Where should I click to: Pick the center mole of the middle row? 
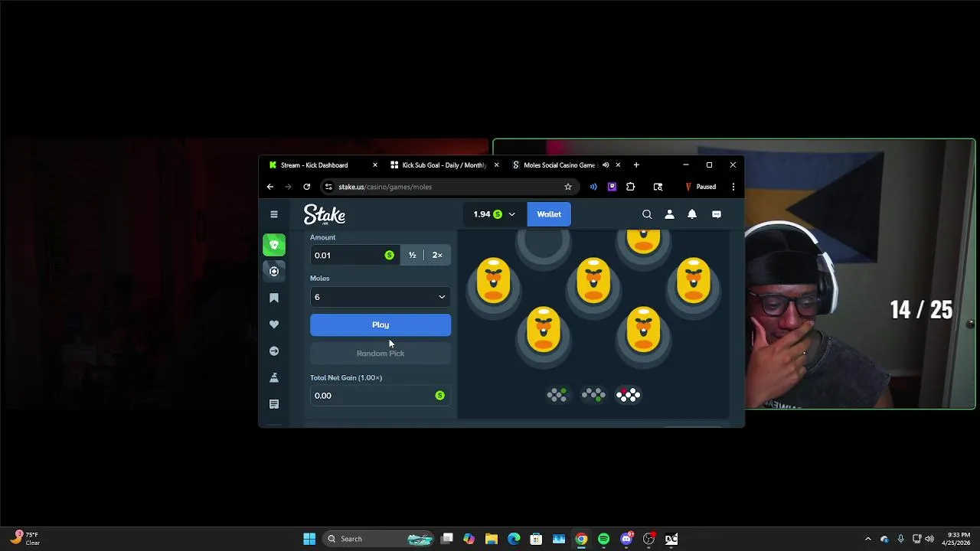point(593,285)
